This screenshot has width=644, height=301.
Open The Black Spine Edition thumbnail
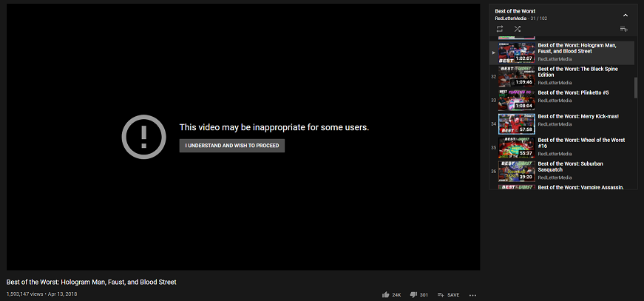(517, 76)
